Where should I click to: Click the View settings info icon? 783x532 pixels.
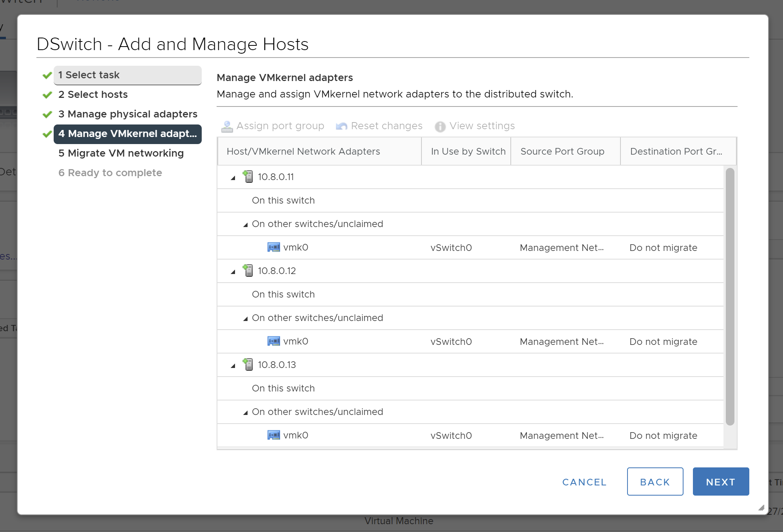(x=440, y=126)
